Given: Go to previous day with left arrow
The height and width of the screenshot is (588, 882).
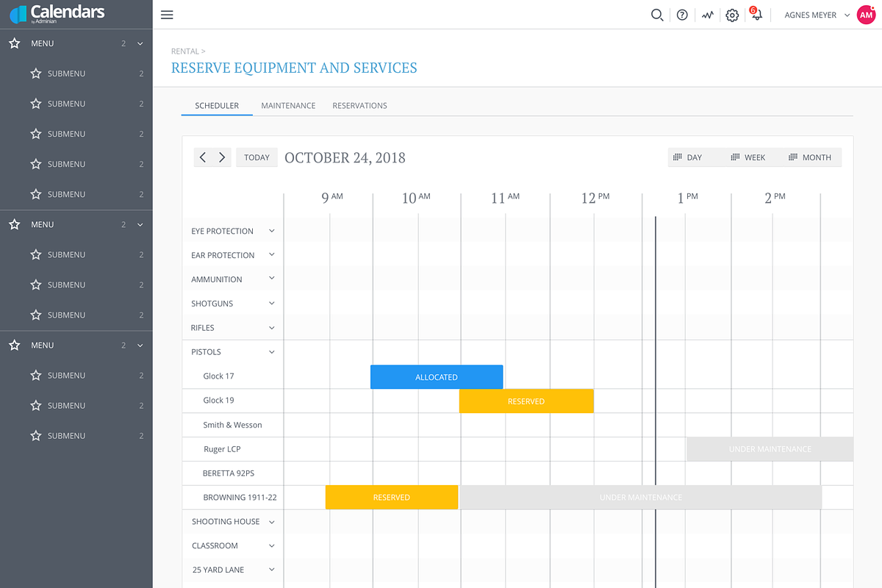Looking at the screenshot, I should click(203, 157).
